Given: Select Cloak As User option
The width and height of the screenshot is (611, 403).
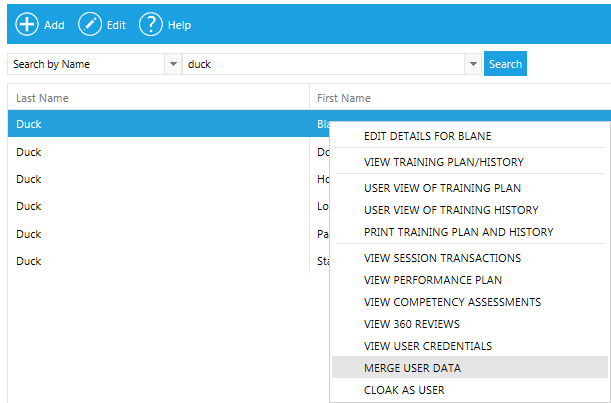Looking at the screenshot, I should pyautogui.click(x=404, y=390).
